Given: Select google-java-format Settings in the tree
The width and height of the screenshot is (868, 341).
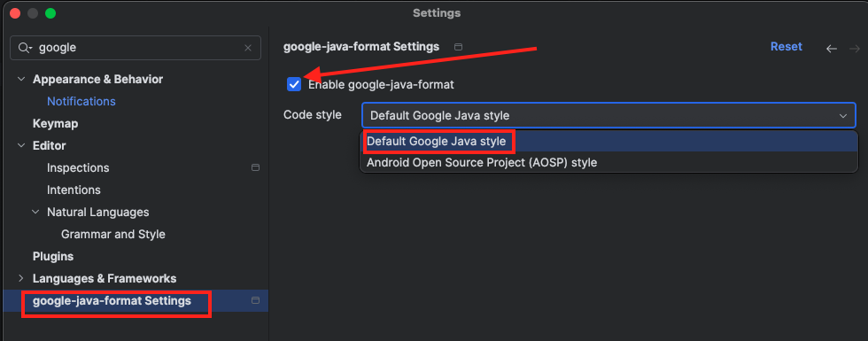Looking at the screenshot, I should (112, 300).
